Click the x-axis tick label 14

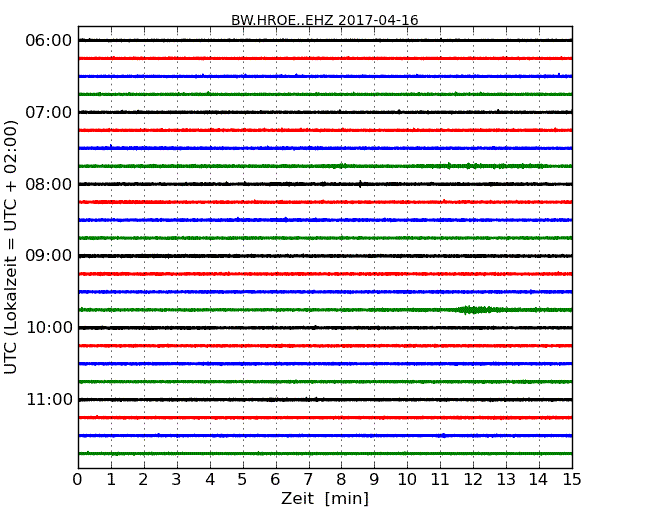pos(538,480)
